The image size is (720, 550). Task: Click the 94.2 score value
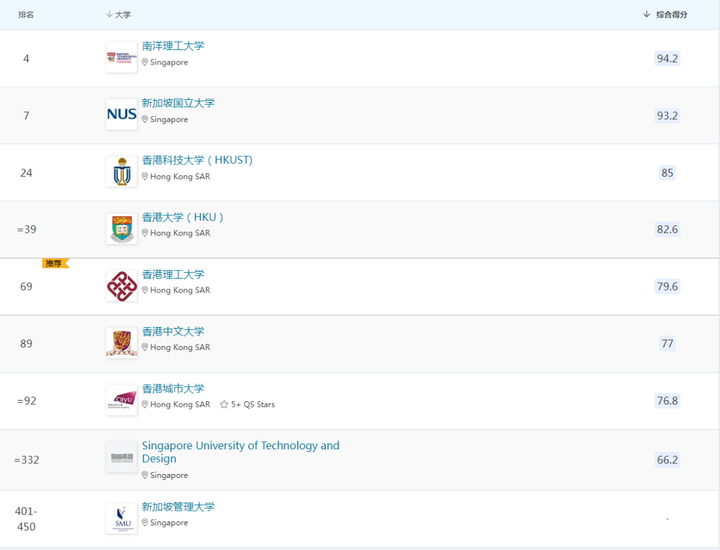coord(667,58)
